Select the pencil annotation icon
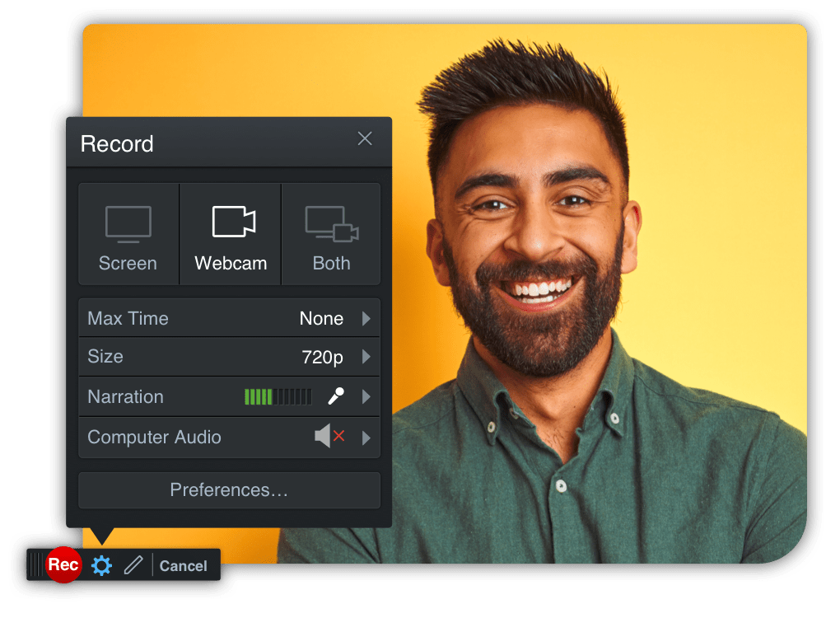Image resolution: width=840 pixels, height=618 pixels. pos(133,566)
